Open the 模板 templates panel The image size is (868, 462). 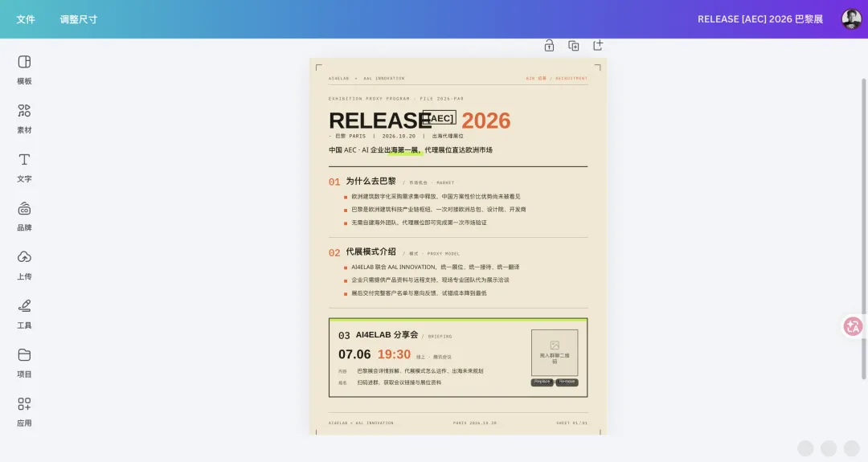pos(24,70)
